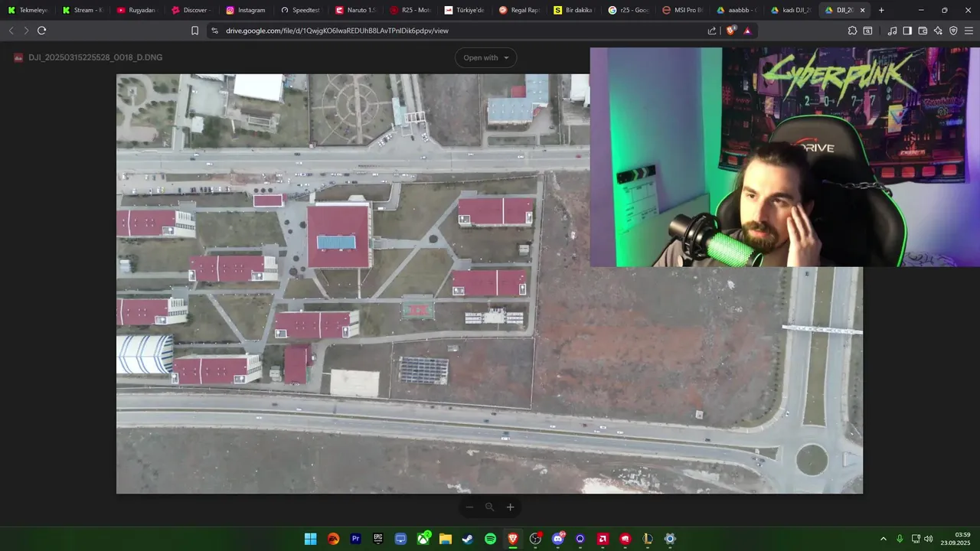Open the Brave VPN shield icon

click(953, 31)
